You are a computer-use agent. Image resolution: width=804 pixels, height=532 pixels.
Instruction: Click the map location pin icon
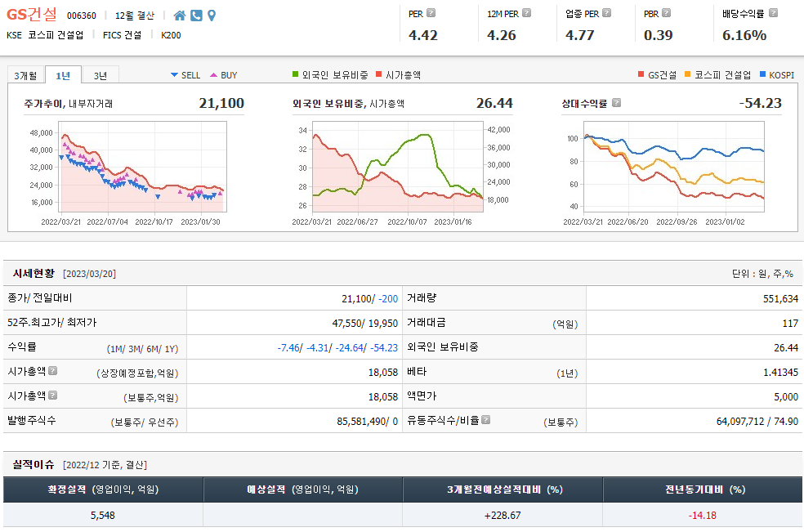[x=212, y=16]
